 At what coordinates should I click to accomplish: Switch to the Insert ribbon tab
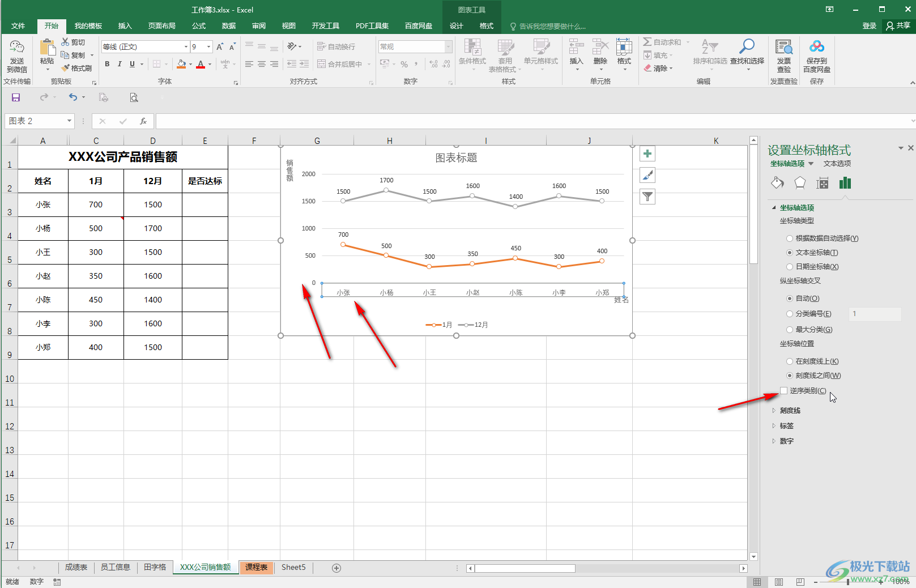click(x=125, y=26)
